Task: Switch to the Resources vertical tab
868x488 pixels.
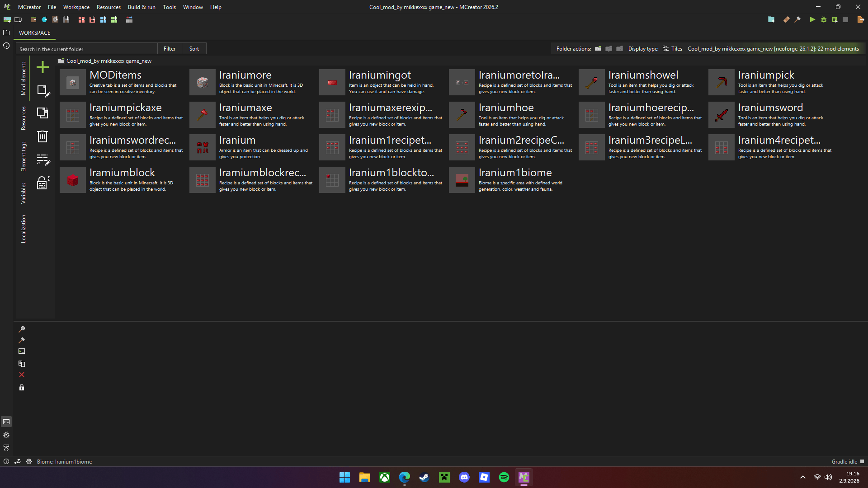Action: 24,118
